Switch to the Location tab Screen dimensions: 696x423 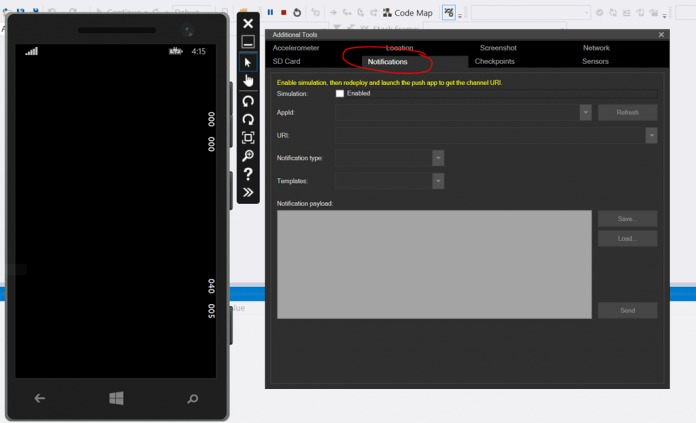click(x=399, y=48)
